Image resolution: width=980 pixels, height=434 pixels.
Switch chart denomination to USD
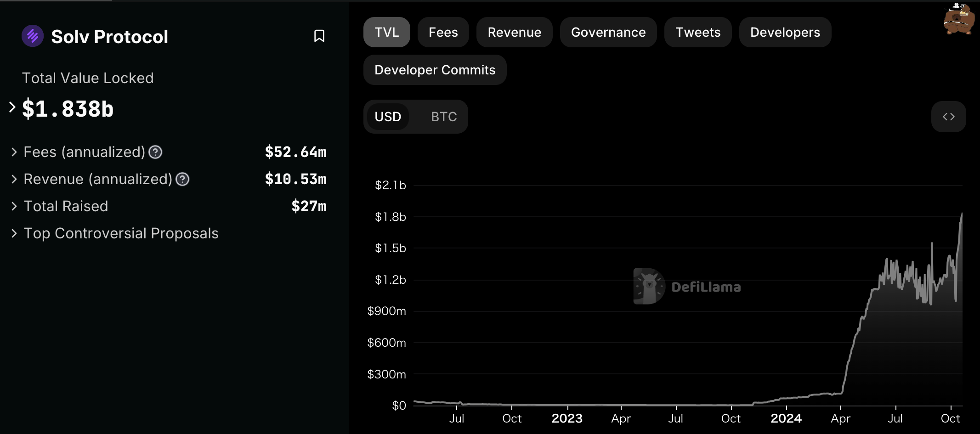click(388, 117)
